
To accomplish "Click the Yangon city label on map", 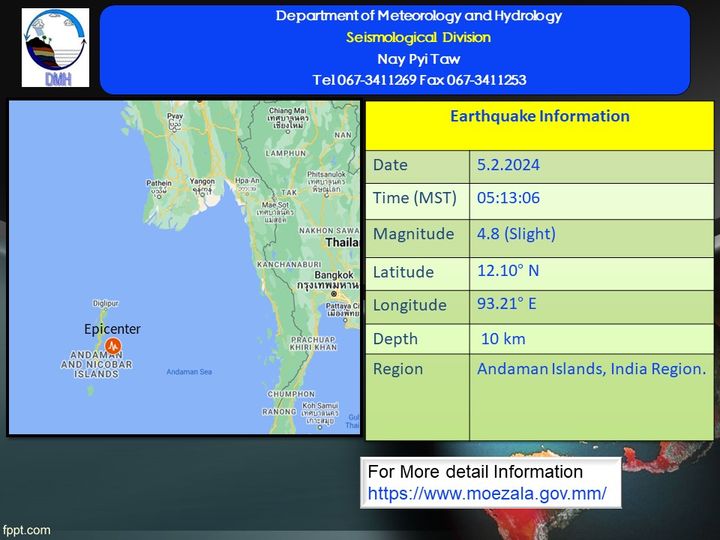I will click(x=202, y=184).
